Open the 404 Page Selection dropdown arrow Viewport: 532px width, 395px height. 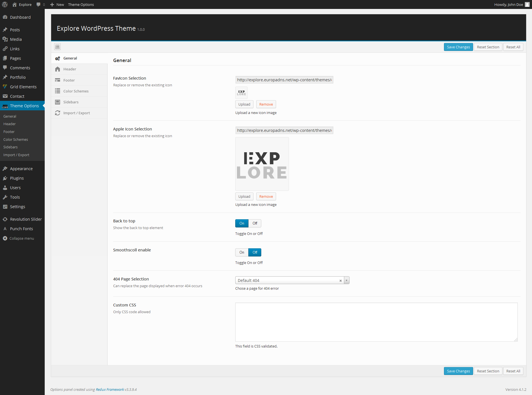click(346, 280)
